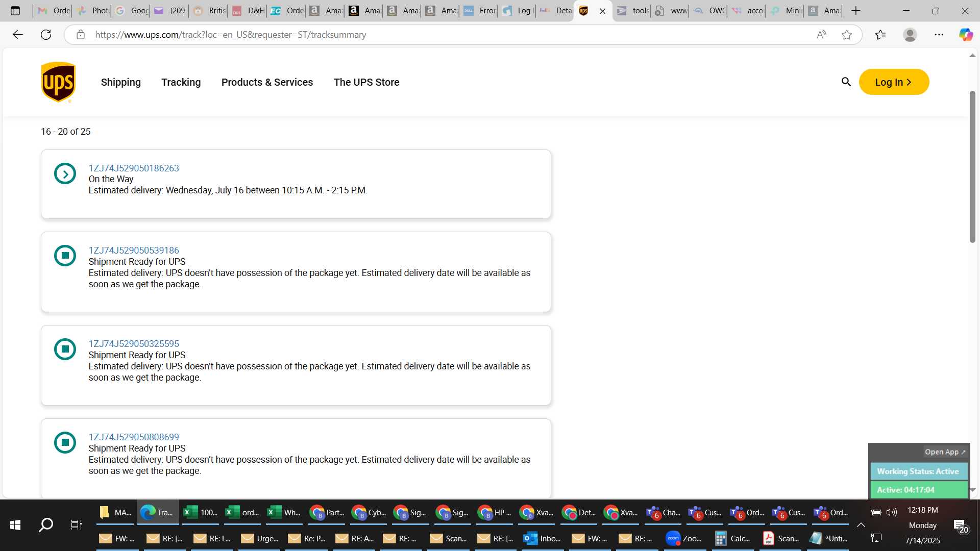Image resolution: width=980 pixels, height=551 pixels.
Task: Open the Tracking menu
Action: pyautogui.click(x=181, y=82)
